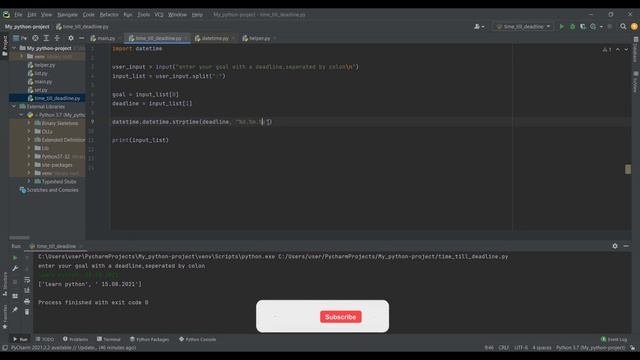Click the red Subscribe button

click(x=340, y=317)
